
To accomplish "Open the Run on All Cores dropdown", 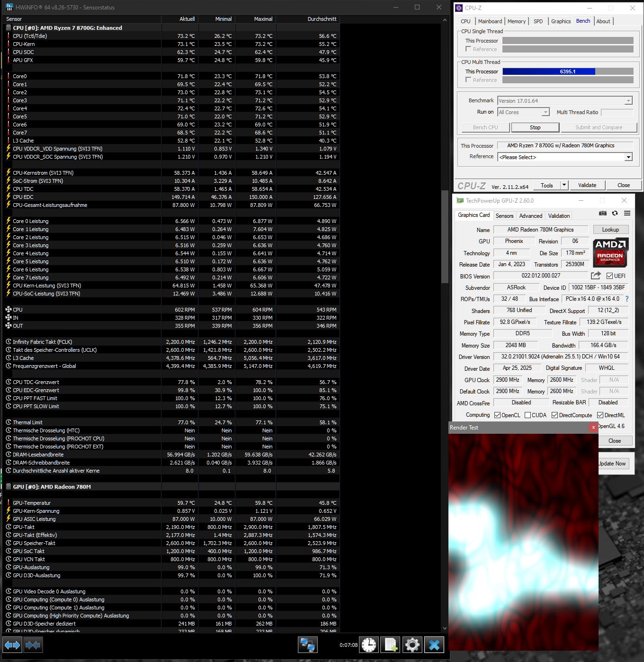I will point(546,112).
